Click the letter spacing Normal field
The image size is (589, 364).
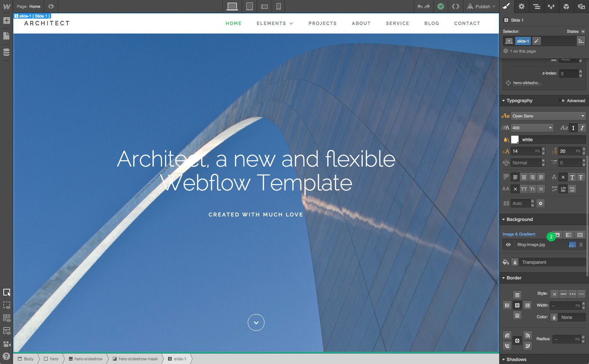coord(526,163)
